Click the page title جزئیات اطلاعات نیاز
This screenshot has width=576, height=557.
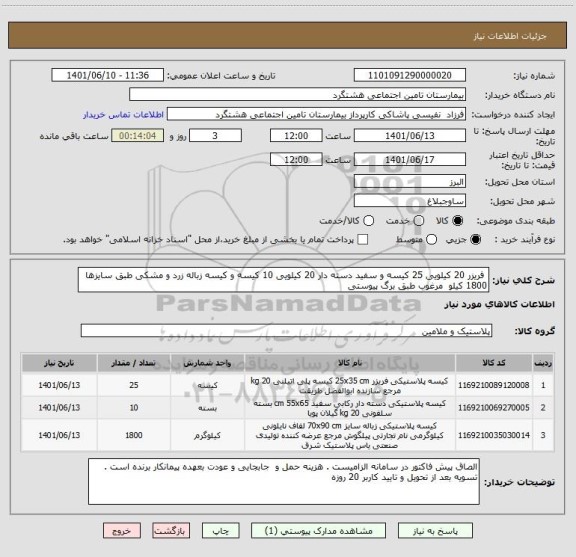tap(510, 36)
